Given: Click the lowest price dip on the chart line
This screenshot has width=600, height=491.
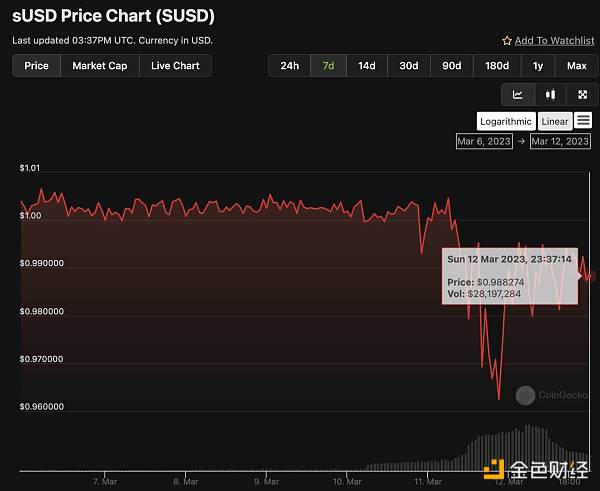Looking at the screenshot, I should click(498, 398).
